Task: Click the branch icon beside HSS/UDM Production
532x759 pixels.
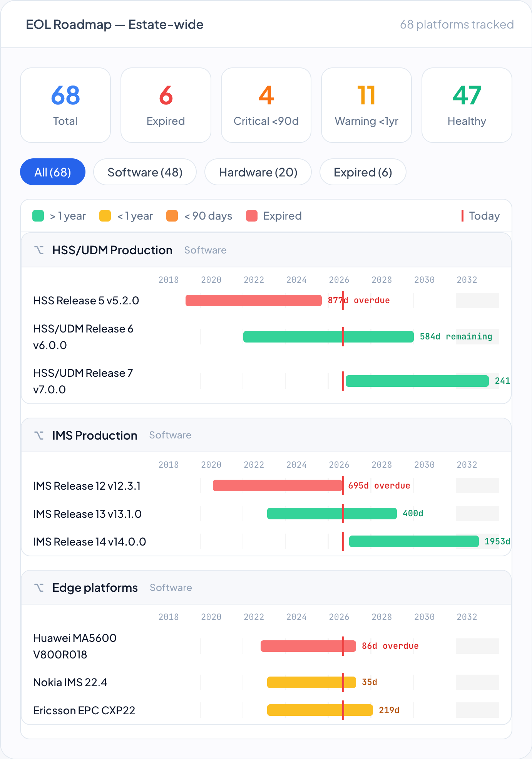Action: point(39,250)
